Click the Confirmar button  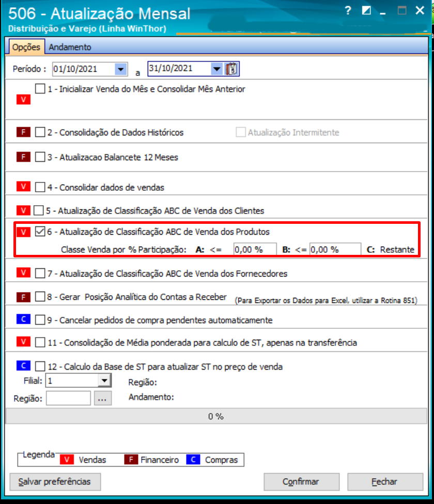point(301,481)
